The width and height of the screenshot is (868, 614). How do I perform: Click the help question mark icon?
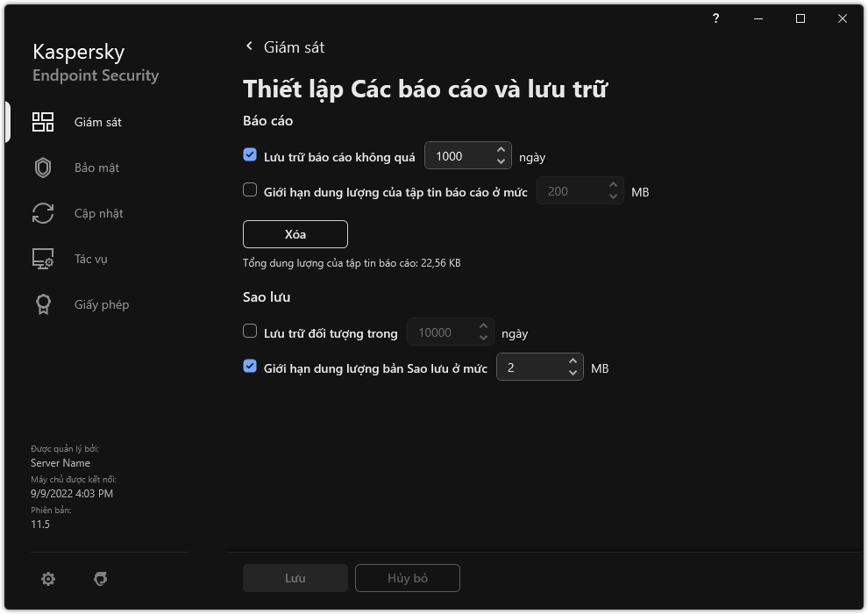point(716,18)
